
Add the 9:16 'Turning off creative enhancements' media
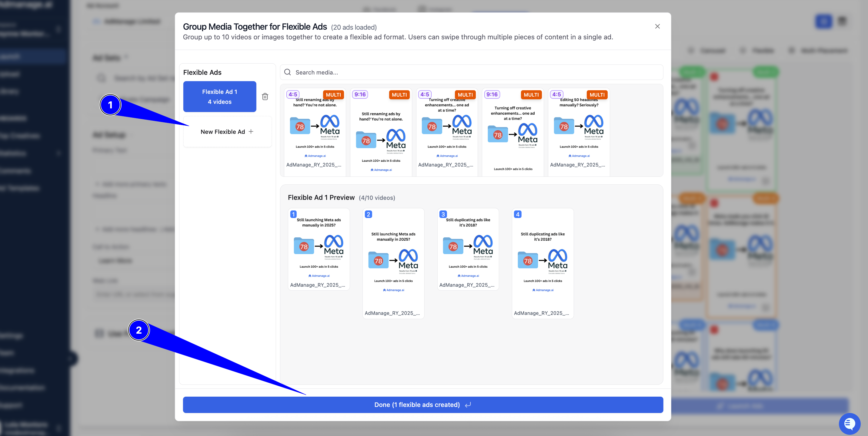512,132
